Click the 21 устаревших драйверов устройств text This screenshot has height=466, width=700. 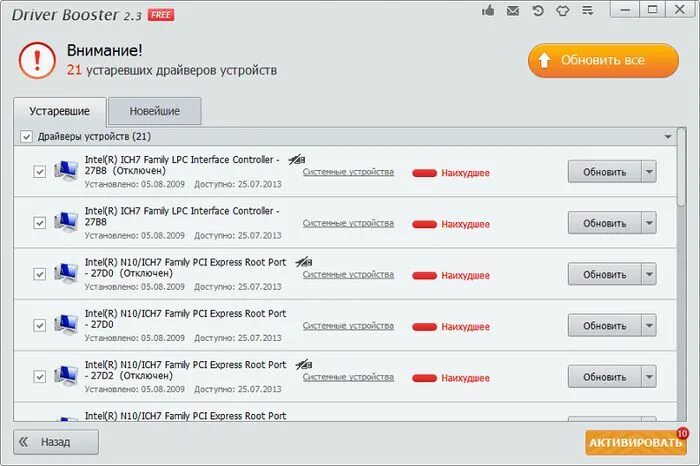tap(172, 70)
